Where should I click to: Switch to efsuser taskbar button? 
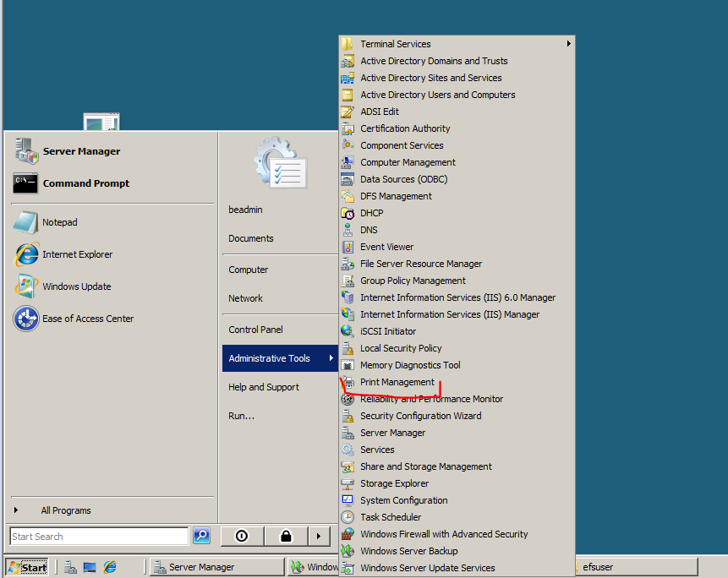tap(636, 567)
